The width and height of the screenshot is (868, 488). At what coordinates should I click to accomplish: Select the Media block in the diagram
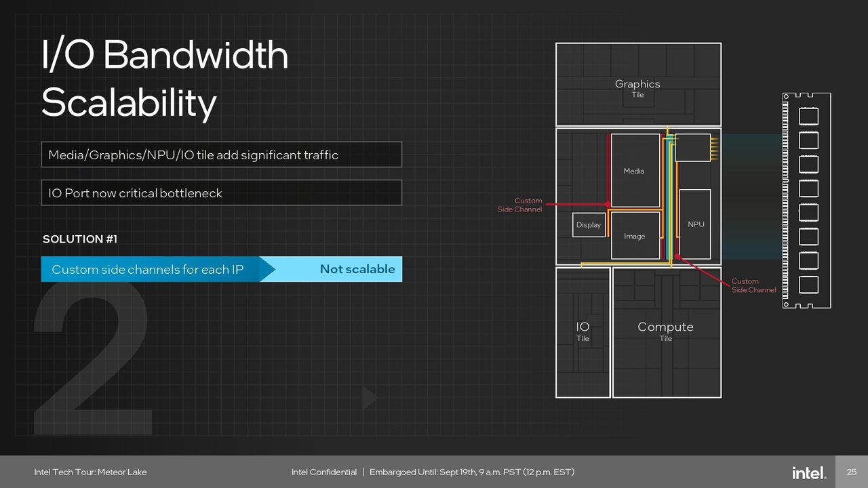tap(635, 170)
